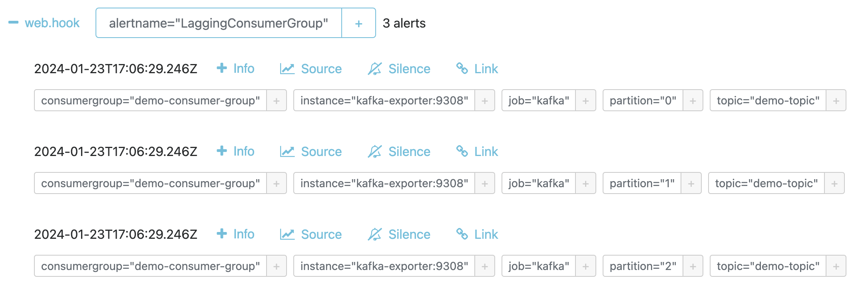868x288 pixels.
Task: Collapse the web.hook receiver group
Action: point(14,22)
